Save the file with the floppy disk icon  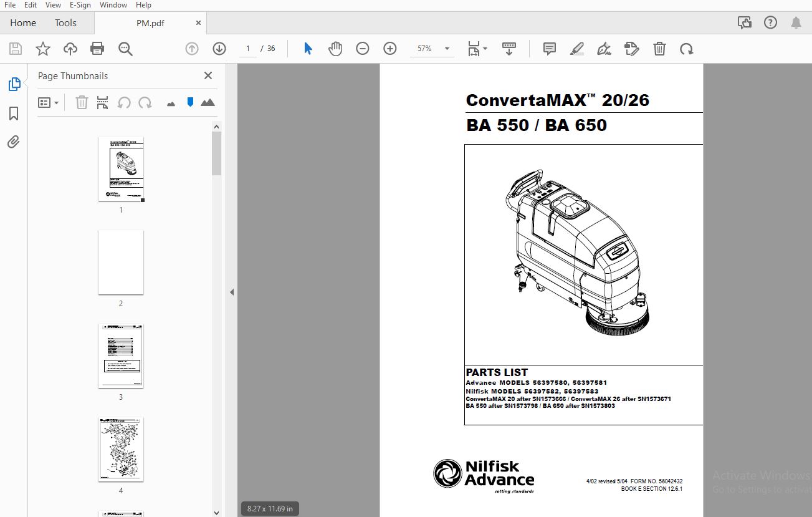(16, 49)
